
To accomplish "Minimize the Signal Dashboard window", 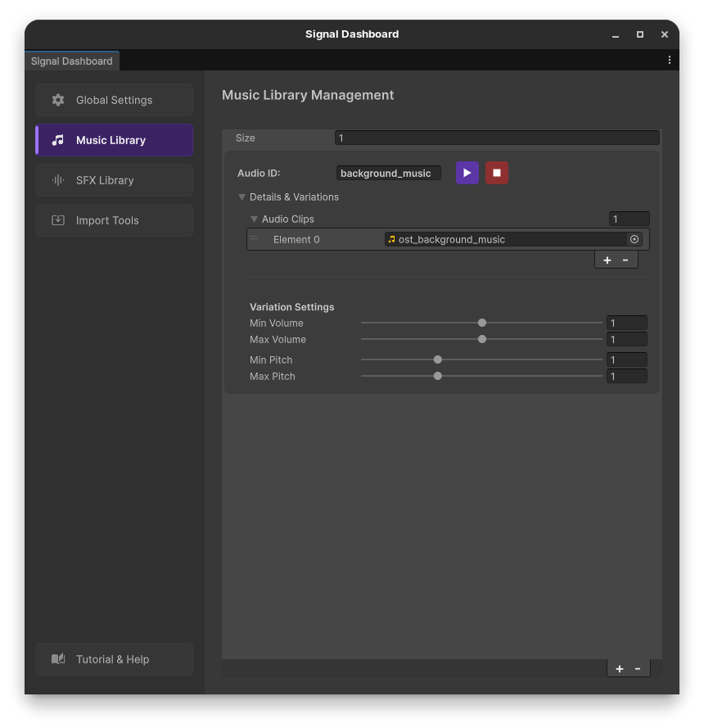I will tap(616, 35).
